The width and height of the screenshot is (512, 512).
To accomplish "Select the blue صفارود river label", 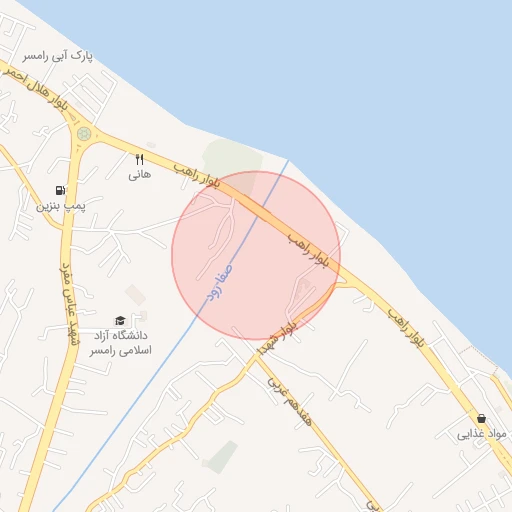I will point(219,283).
